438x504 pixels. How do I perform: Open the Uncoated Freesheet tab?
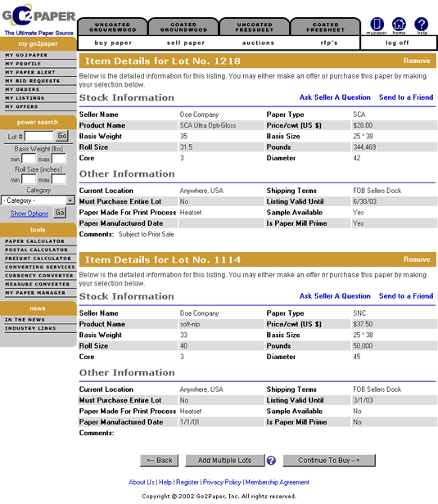pyautogui.click(x=255, y=27)
